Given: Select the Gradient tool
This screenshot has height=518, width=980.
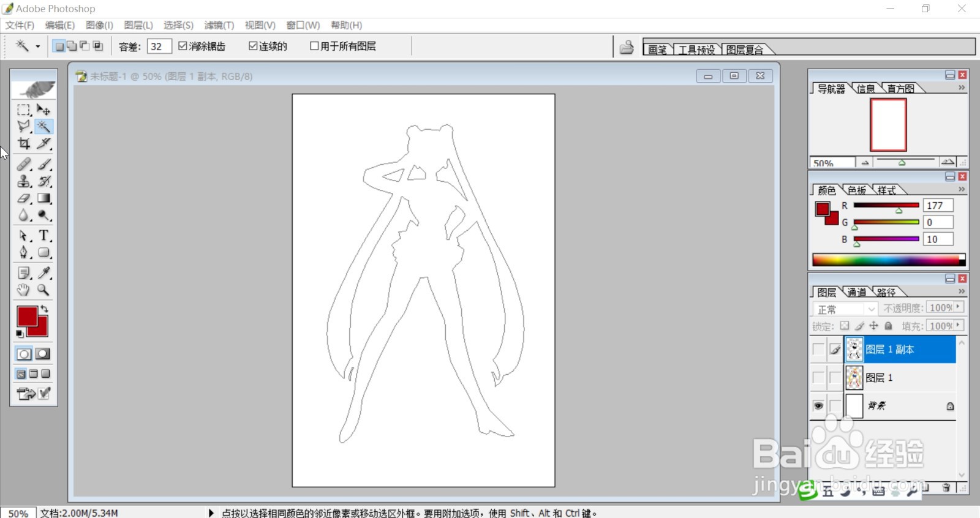Looking at the screenshot, I should pos(43,198).
